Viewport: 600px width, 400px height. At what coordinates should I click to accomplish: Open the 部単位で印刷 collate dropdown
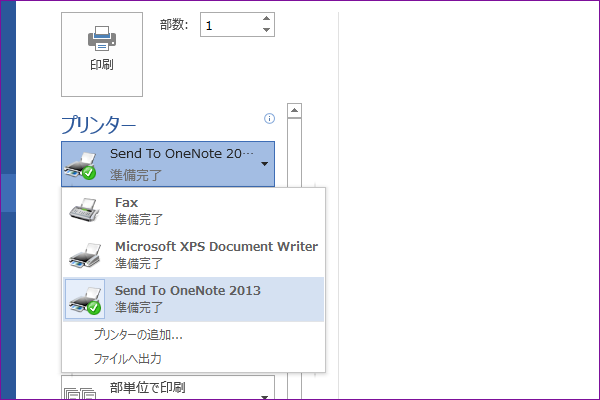(168, 388)
